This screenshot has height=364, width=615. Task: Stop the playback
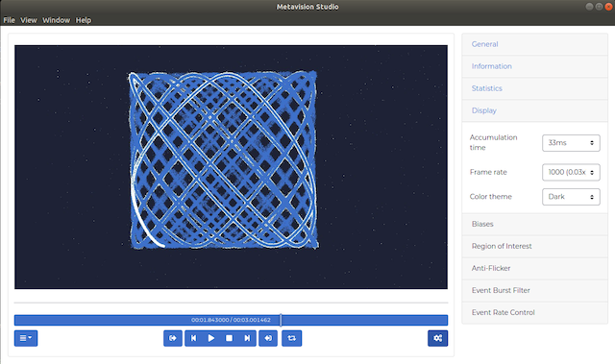click(x=229, y=338)
